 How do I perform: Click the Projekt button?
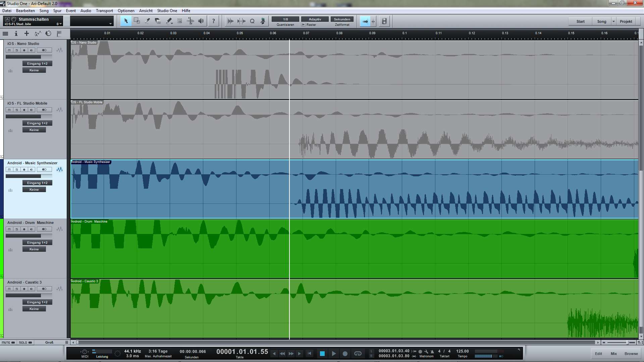626,21
